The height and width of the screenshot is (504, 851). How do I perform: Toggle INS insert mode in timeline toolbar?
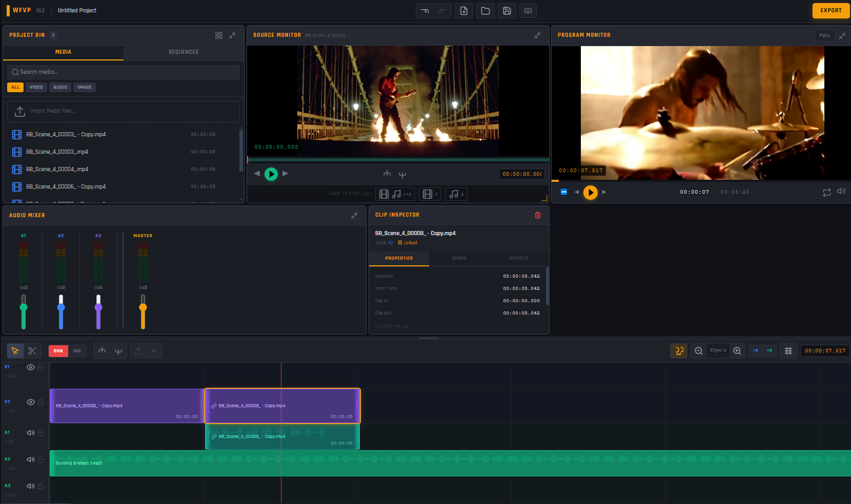pos(77,351)
